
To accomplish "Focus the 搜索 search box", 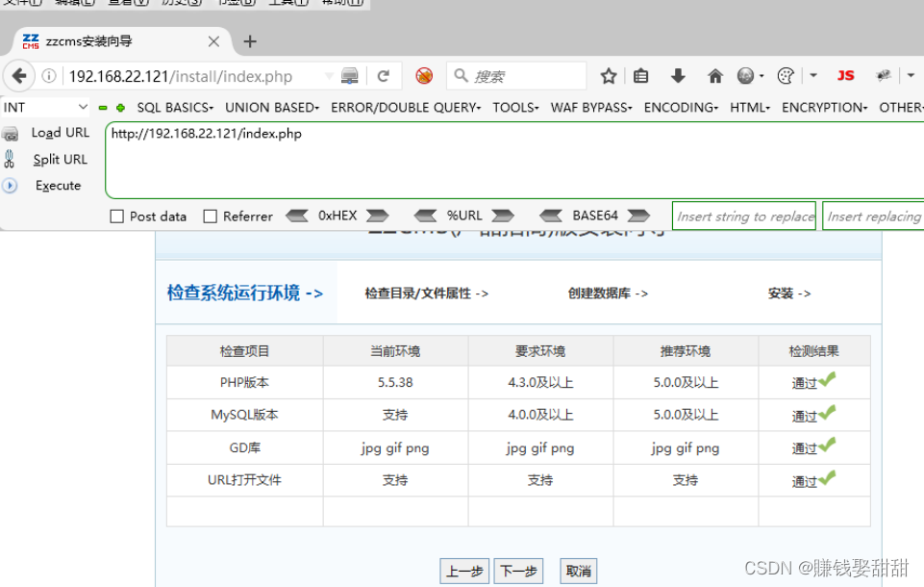I will click(x=516, y=76).
